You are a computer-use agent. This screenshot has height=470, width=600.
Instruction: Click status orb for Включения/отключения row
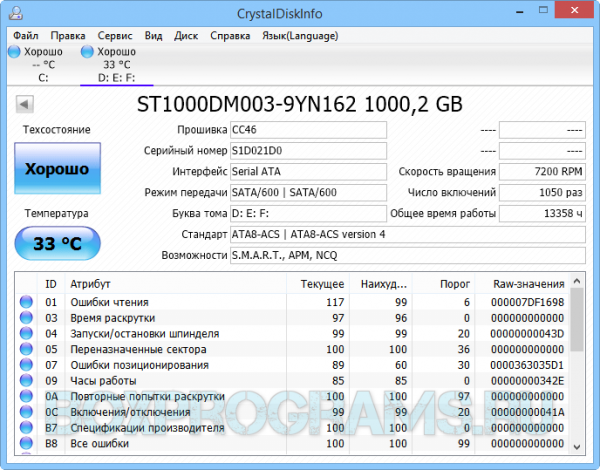(26, 412)
